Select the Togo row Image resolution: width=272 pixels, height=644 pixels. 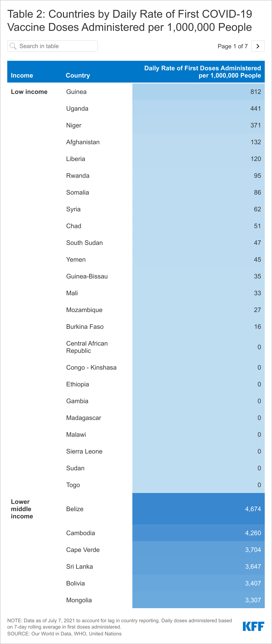click(x=136, y=485)
